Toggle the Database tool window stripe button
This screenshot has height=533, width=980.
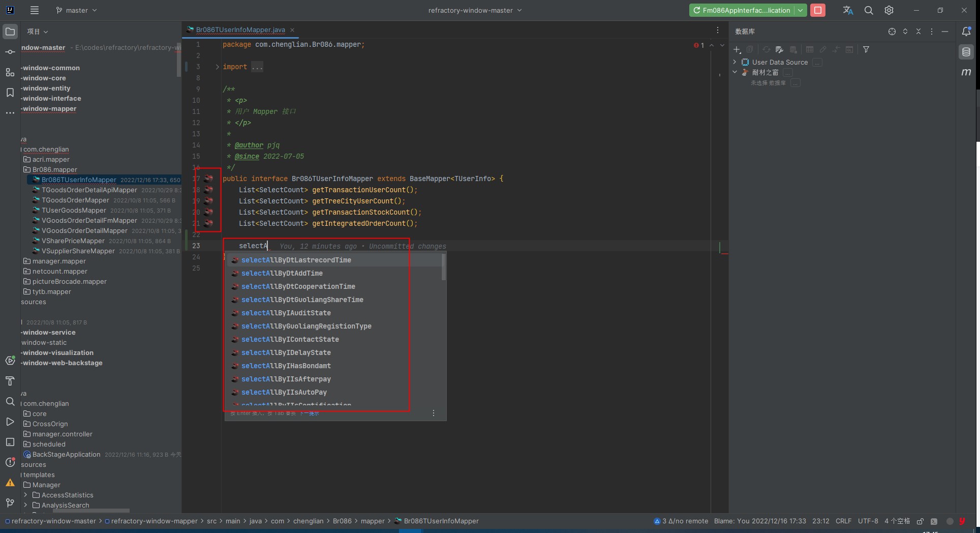pos(966,52)
